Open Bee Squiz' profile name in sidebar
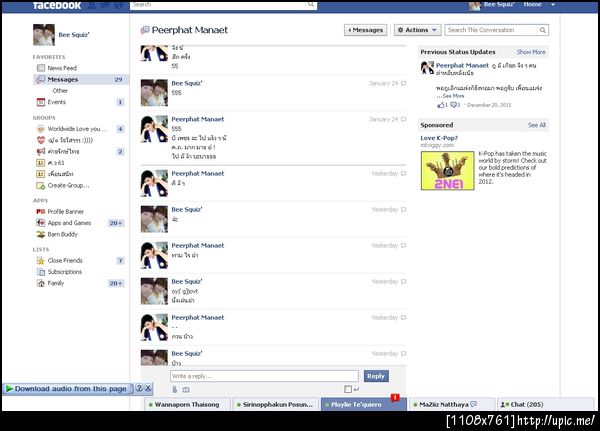Viewport: 600px width, 431px height. pos(74,35)
